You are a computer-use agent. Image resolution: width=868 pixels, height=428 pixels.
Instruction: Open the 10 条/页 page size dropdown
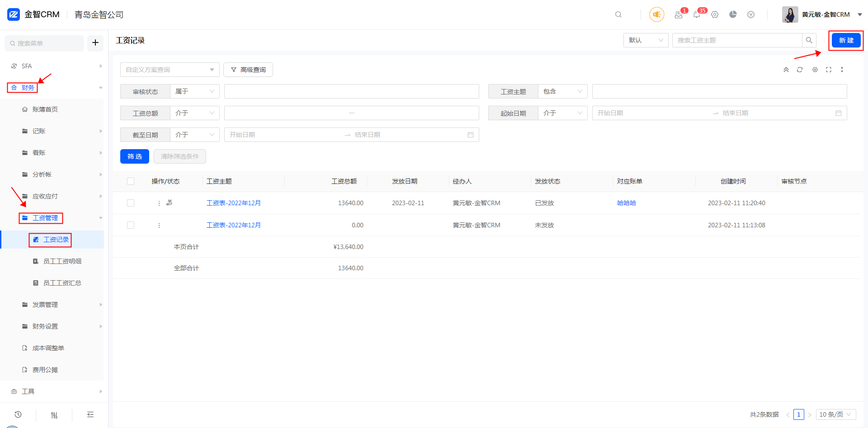click(836, 414)
